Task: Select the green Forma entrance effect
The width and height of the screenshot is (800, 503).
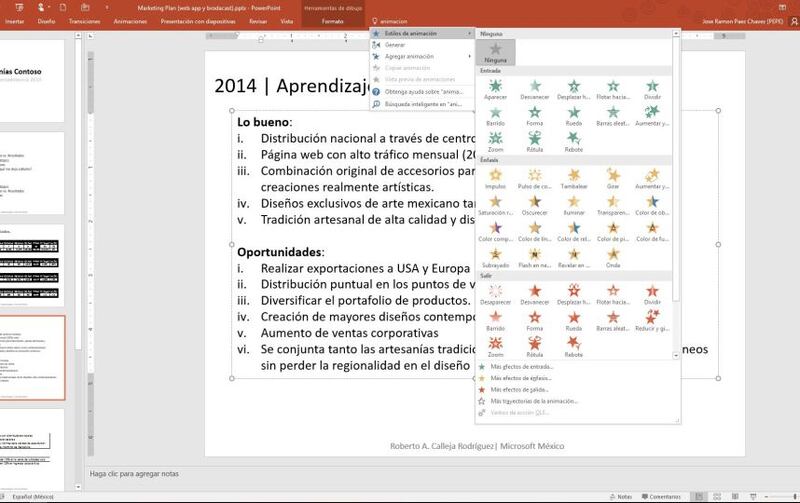Action: (535, 116)
